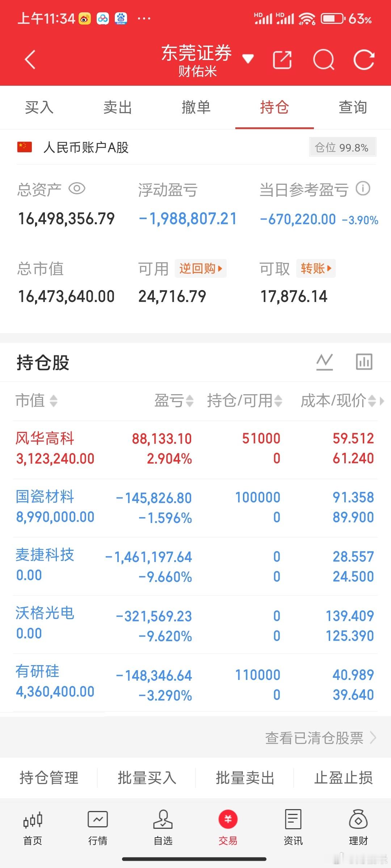Tap 有研硅 market value 4,360,400.00
This screenshot has height=868, width=391.
coord(55,692)
